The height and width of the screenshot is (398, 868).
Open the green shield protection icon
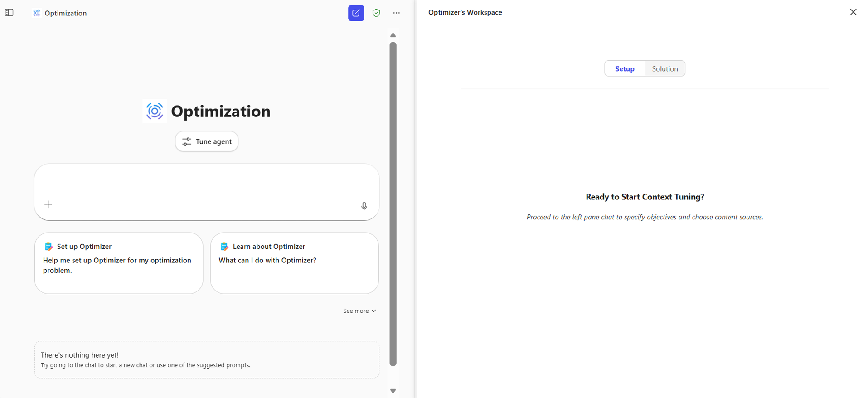(x=376, y=13)
